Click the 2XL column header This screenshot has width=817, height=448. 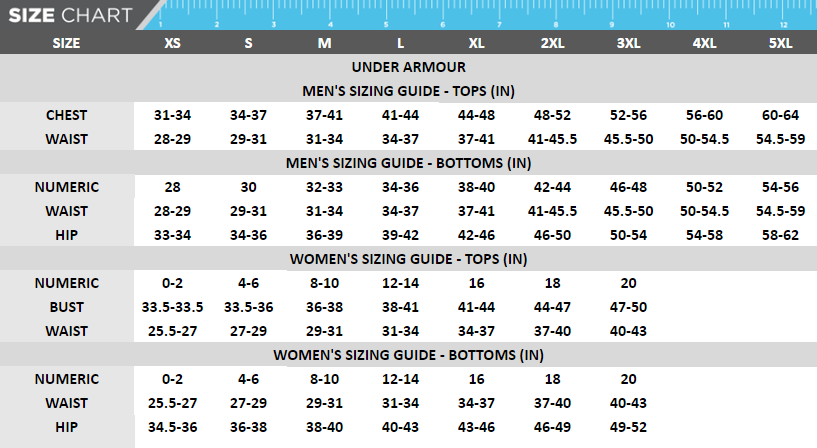[552, 43]
